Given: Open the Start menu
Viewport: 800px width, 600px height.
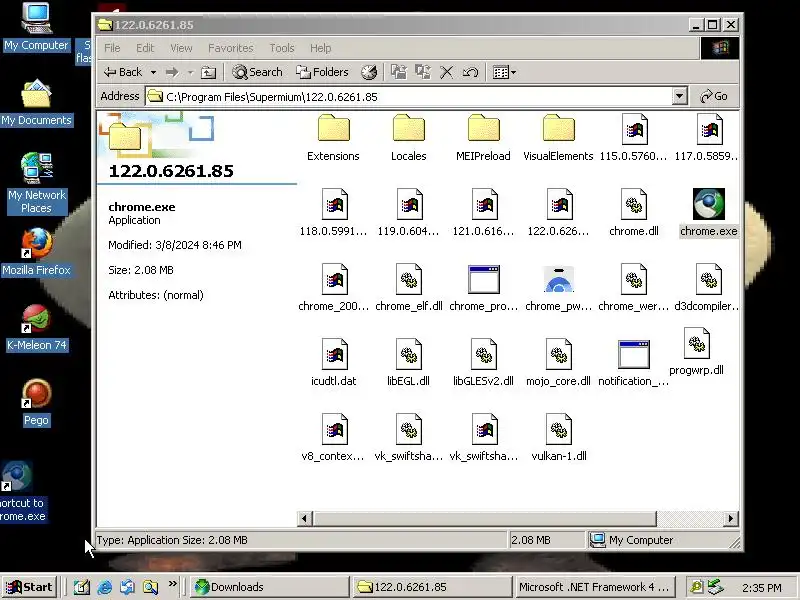Looking at the screenshot, I should (x=29, y=587).
